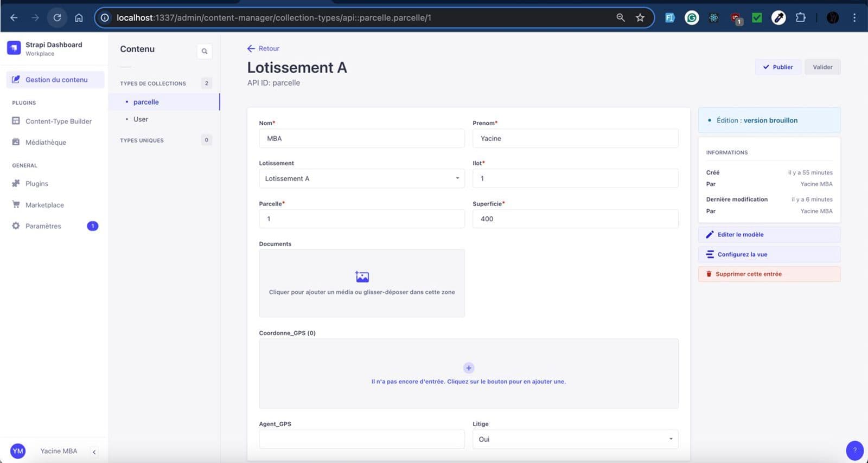This screenshot has width=868, height=463.
Task: Click the Valider button
Action: (822, 67)
